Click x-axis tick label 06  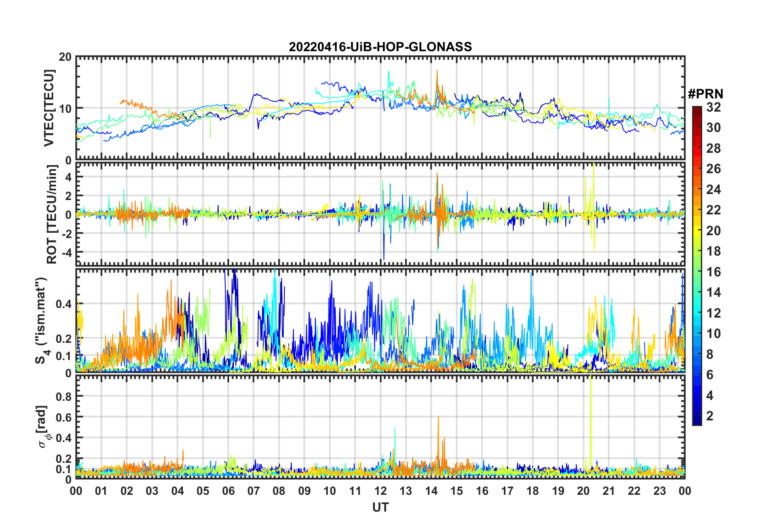click(x=228, y=491)
